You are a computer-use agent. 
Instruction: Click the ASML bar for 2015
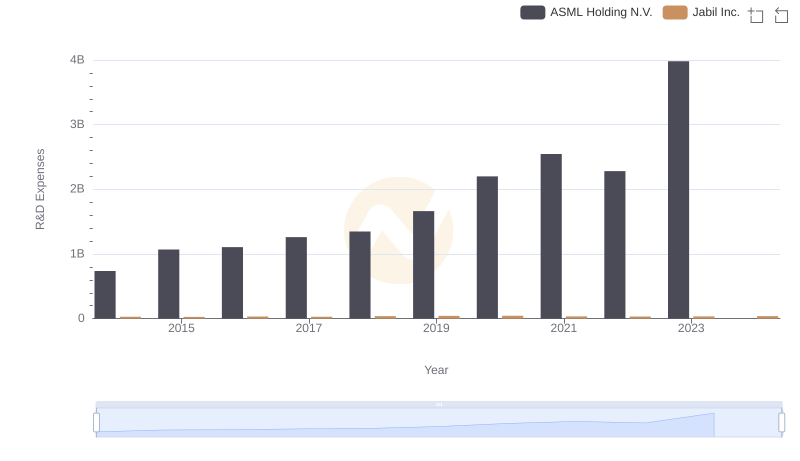point(168,284)
